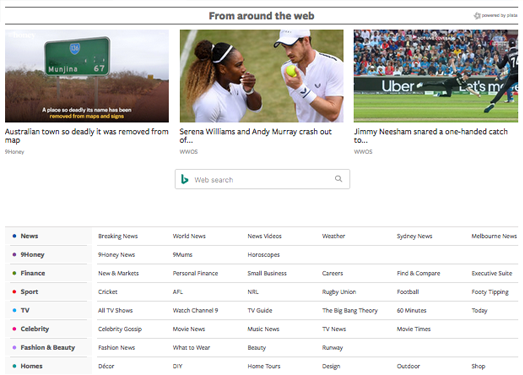Go to Breaking News

[x=118, y=236]
